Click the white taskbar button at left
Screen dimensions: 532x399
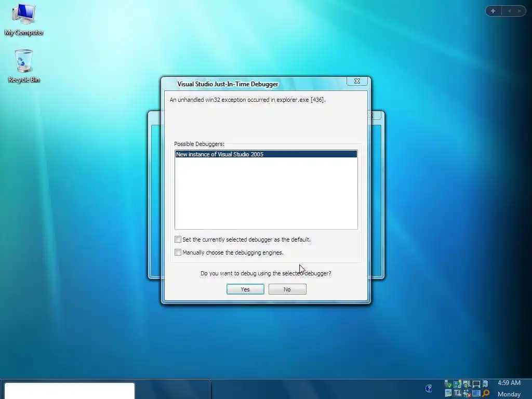tap(70, 391)
